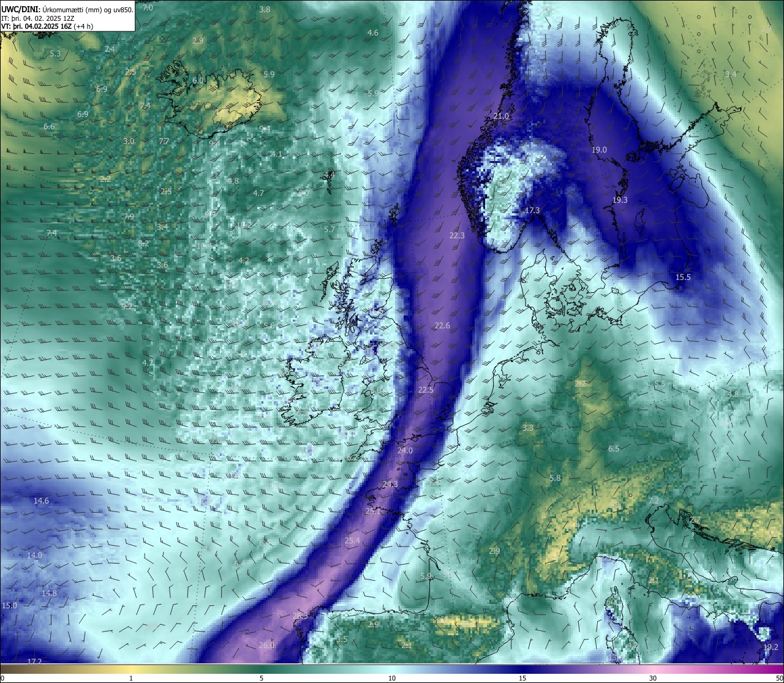
Task: Click the 22.3 value in the North Sea
Action: pyautogui.click(x=457, y=235)
